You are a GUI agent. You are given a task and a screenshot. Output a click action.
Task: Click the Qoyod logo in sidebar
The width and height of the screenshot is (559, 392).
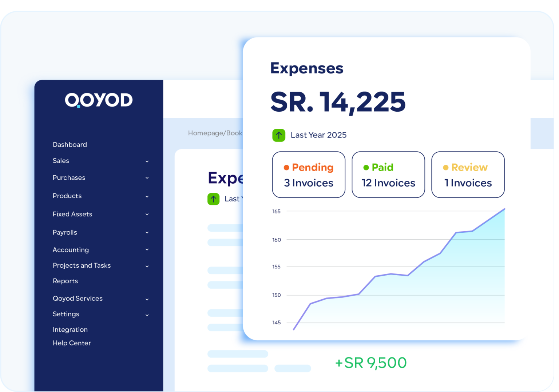point(99,100)
